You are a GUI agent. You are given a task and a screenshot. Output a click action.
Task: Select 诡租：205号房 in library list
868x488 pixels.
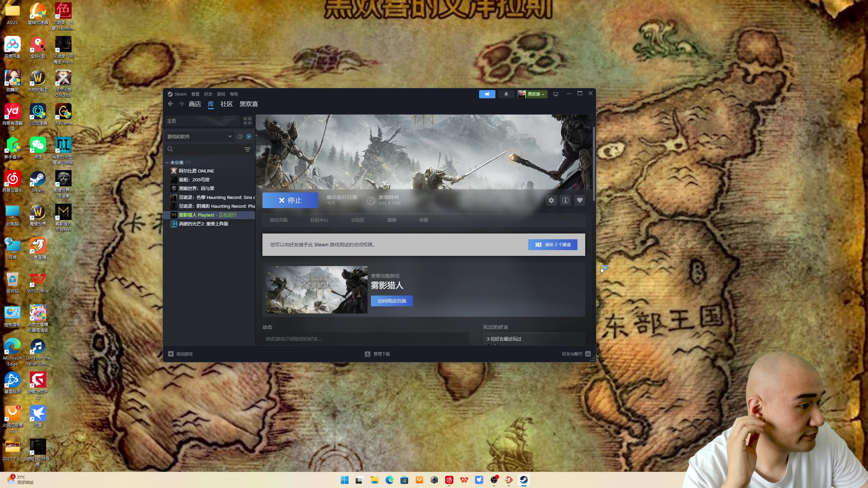tap(209, 180)
